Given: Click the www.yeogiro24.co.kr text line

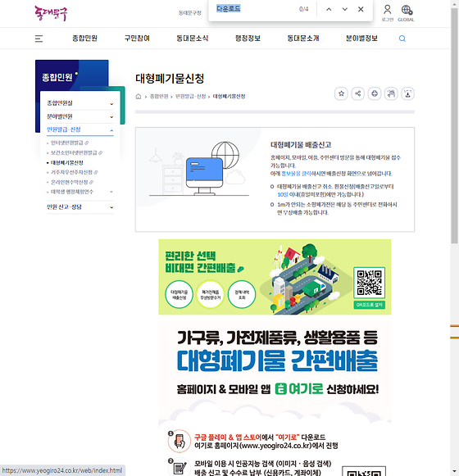Looking at the screenshot, I should click(x=266, y=446).
